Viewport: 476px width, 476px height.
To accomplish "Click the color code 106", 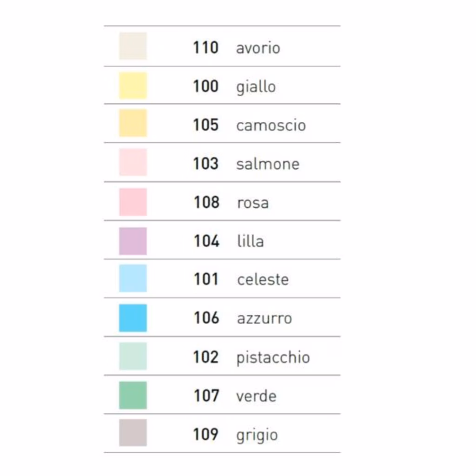I will click(x=206, y=318).
